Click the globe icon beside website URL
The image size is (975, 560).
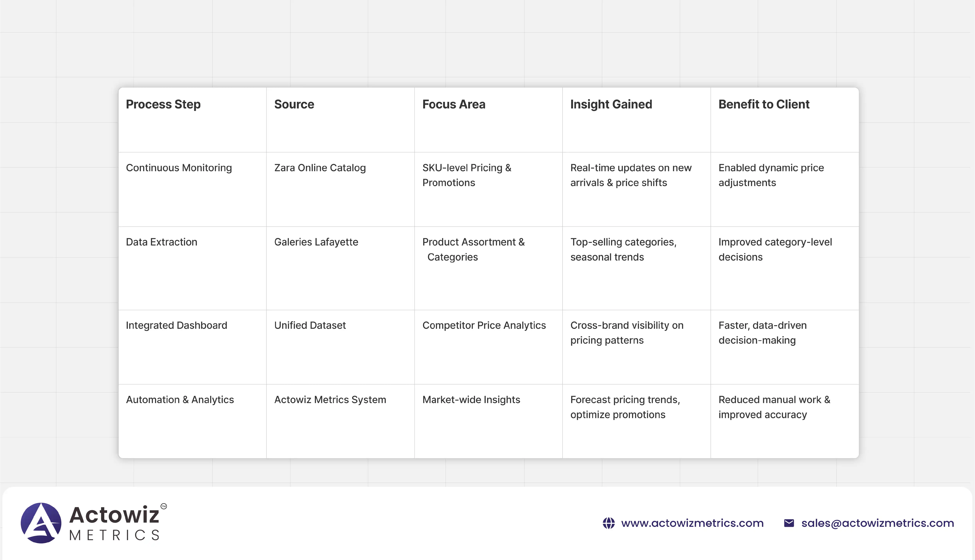point(608,523)
